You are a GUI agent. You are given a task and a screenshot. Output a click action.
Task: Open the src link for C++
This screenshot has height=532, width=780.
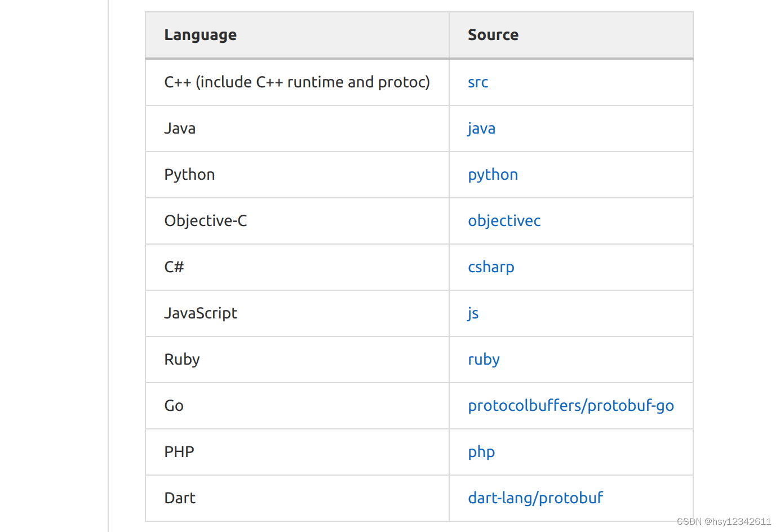[x=478, y=82]
